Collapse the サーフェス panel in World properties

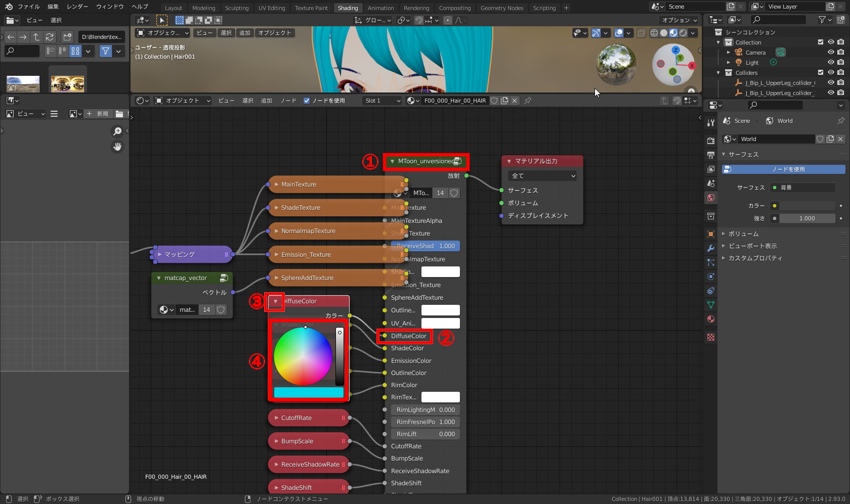[724, 155]
